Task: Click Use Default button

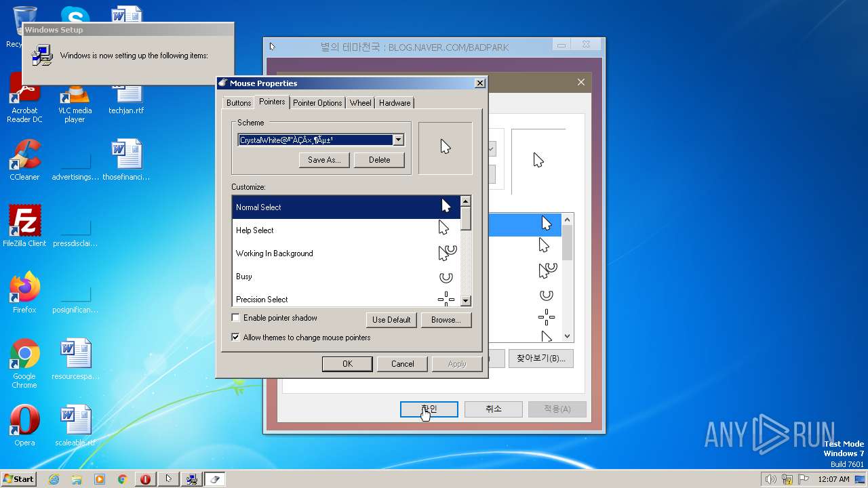Action: click(391, 320)
